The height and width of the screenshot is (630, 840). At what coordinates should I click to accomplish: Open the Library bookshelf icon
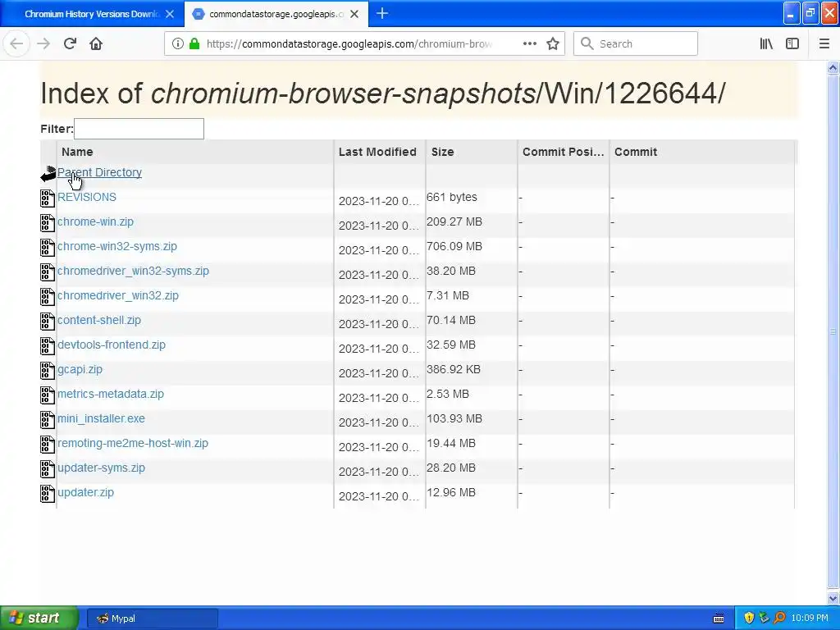[x=766, y=43]
